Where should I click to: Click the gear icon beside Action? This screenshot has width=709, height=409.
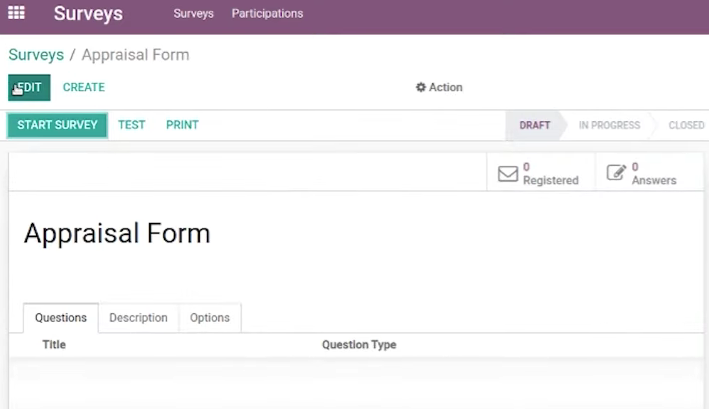[x=421, y=87]
